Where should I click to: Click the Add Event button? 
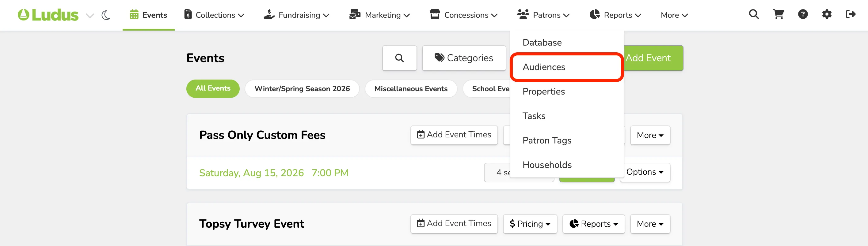coord(653,58)
